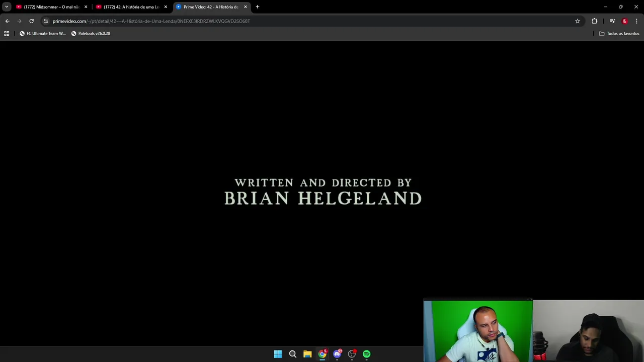The width and height of the screenshot is (644, 362).
Task: Select the Prime Video 42 tab
Action: (211, 7)
